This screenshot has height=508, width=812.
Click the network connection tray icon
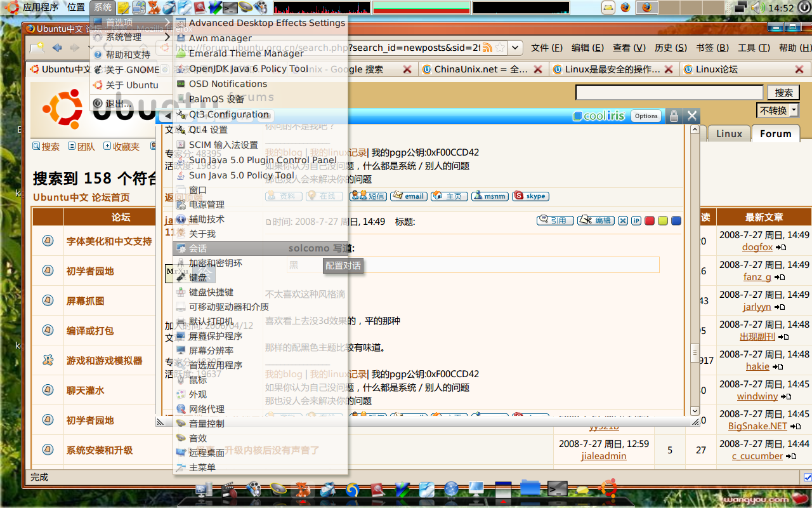(741, 8)
